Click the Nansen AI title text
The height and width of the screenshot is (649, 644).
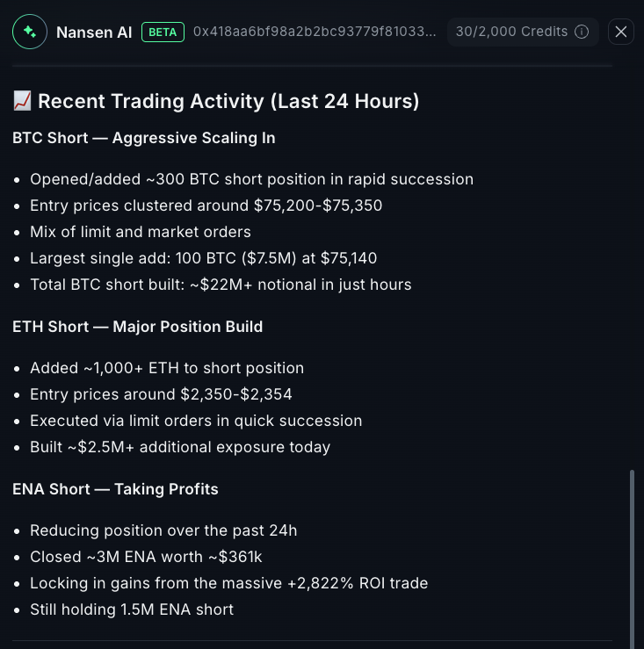pos(94,32)
